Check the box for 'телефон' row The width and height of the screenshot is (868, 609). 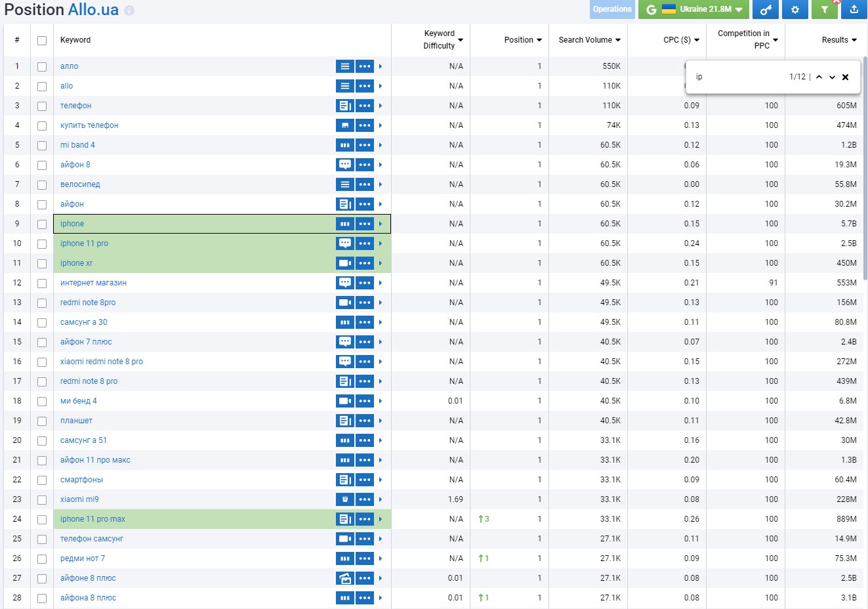(42, 106)
